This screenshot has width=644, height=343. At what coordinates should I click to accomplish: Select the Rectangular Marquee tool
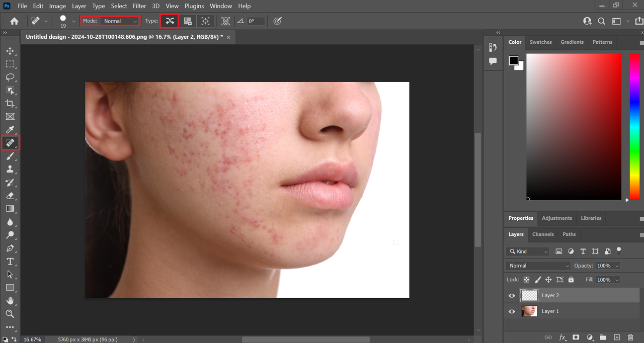click(x=10, y=64)
